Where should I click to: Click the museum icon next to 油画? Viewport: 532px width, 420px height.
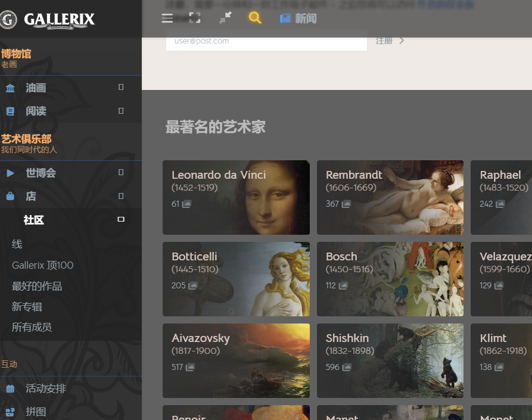point(10,88)
